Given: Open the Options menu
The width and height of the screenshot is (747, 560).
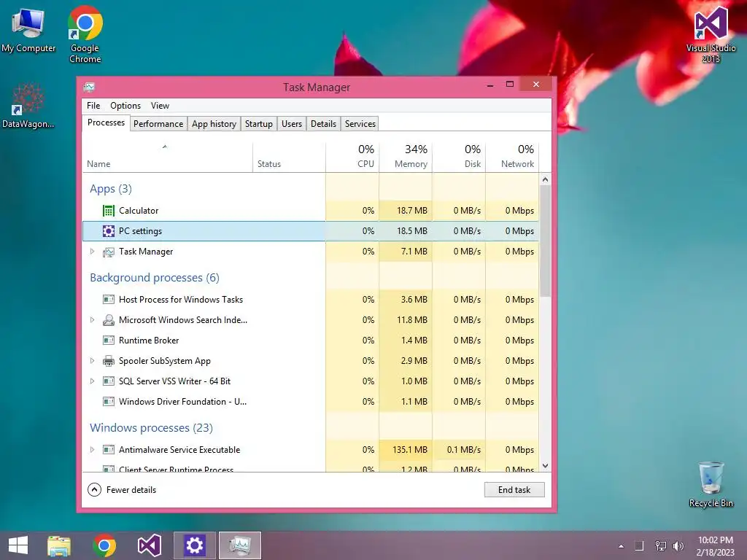Looking at the screenshot, I should tap(125, 106).
